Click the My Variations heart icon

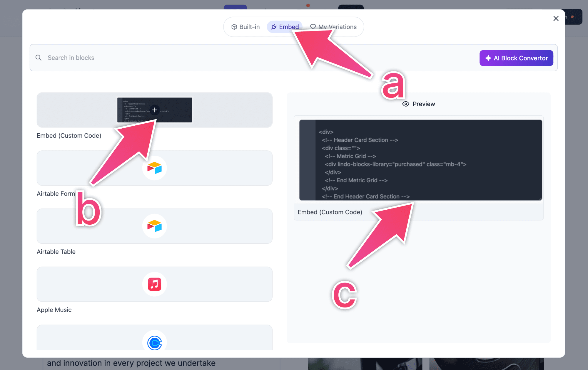pos(313,27)
